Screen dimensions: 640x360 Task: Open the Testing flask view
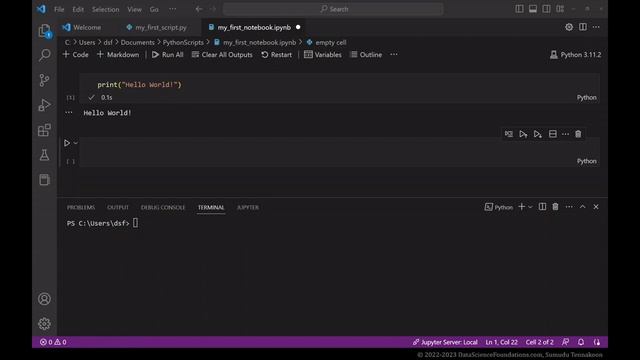[44, 155]
